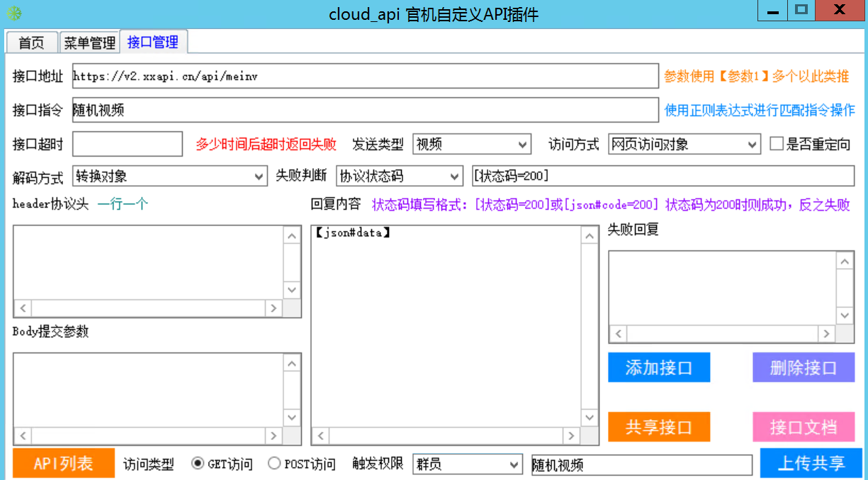Switch to the 菜单管理 tab

[89, 43]
